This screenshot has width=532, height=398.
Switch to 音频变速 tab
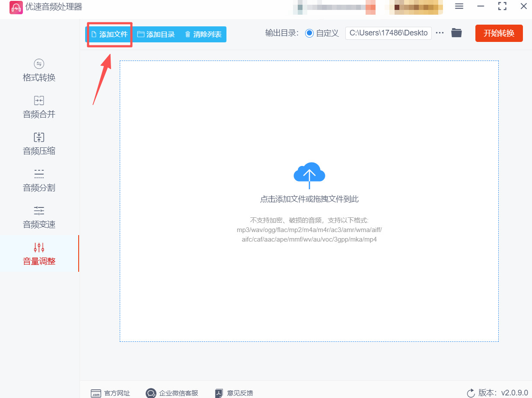(x=39, y=218)
